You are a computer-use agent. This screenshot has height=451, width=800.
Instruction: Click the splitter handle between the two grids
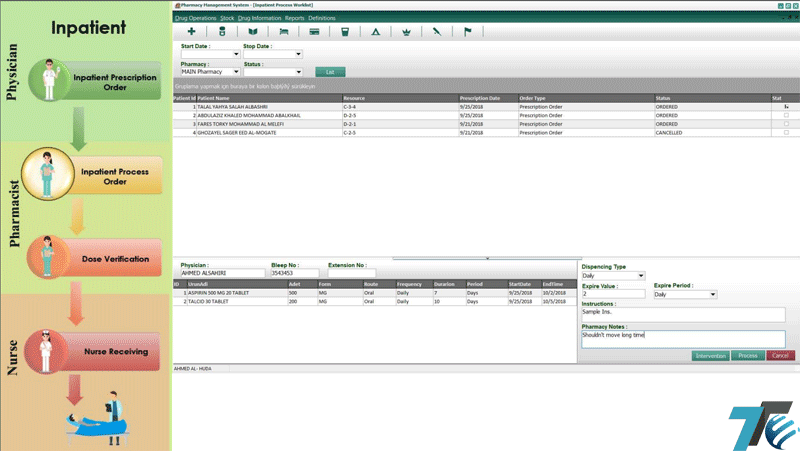[x=486, y=258]
